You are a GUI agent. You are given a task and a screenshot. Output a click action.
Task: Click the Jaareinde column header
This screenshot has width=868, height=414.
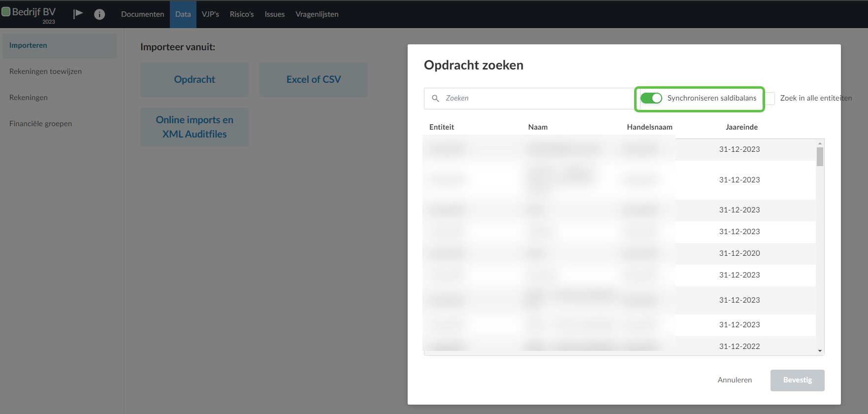[x=742, y=127]
